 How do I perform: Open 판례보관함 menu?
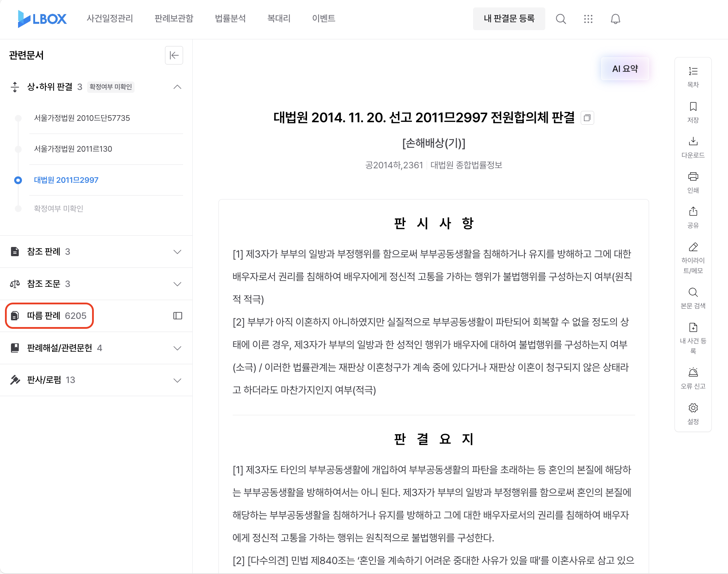pyautogui.click(x=174, y=18)
